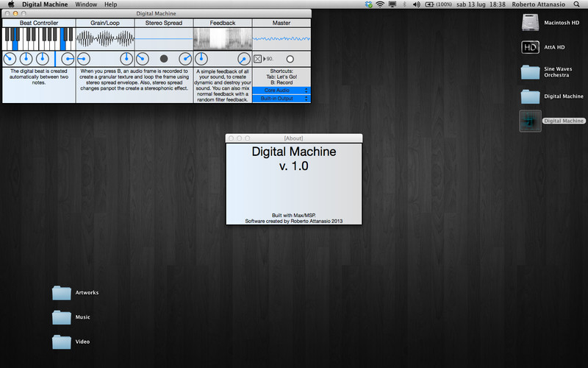Click the Beat Controller description about digital beat
The width and height of the screenshot is (588, 368).
[39, 77]
